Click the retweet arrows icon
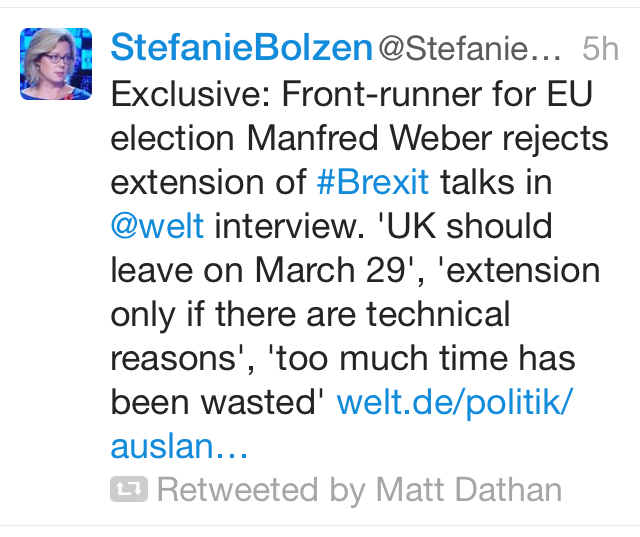 [x=129, y=489]
